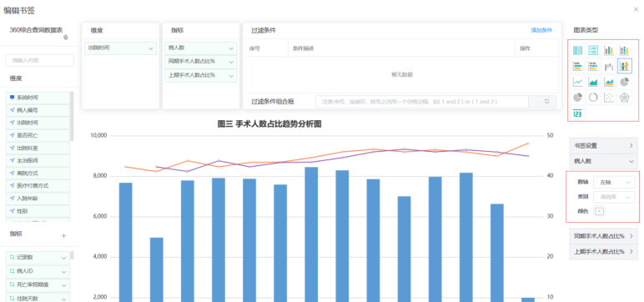Open the 出院时间 dropdown in the 维度 panel

point(120,48)
